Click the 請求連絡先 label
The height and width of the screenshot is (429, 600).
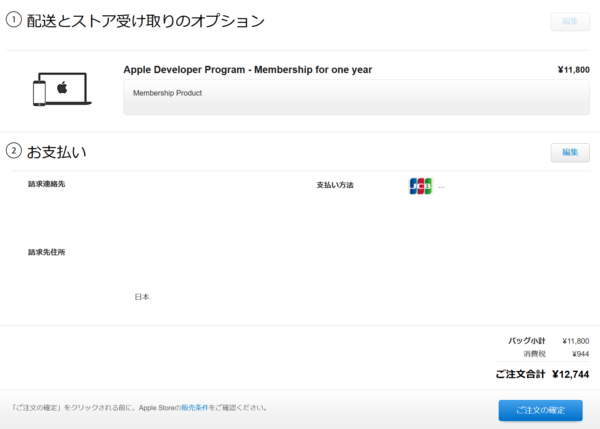46,184
